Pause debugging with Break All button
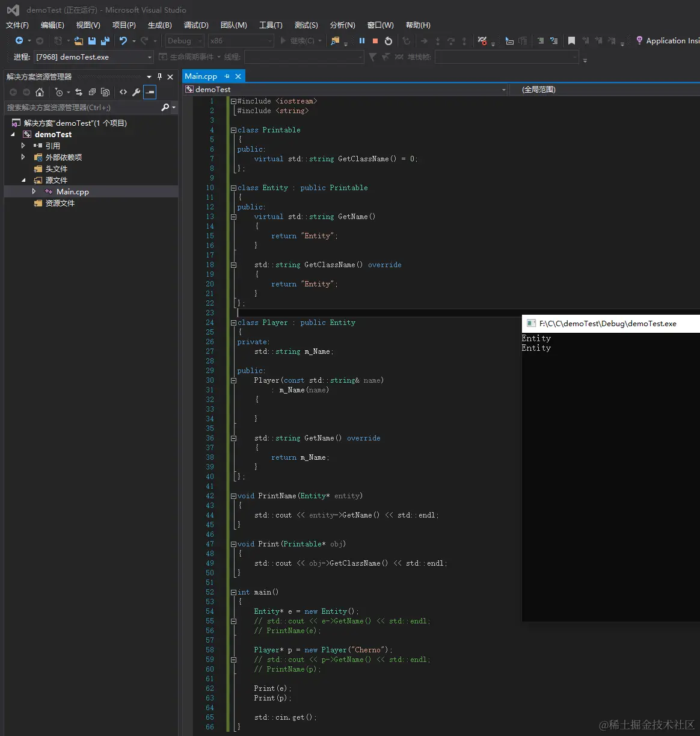The image size is (700, 736). [362, 41]
